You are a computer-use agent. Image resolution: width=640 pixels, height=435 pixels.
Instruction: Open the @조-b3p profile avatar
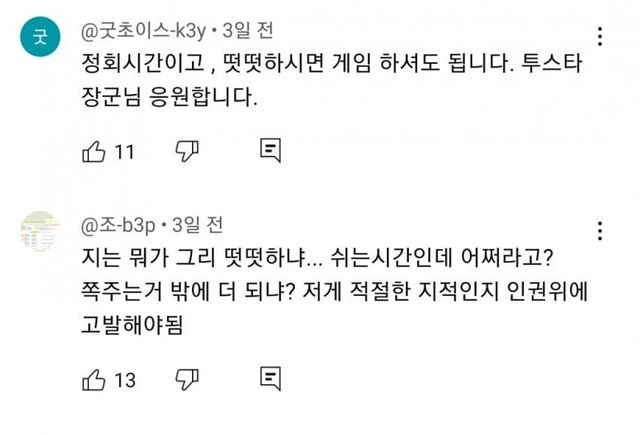coord(40,232)
